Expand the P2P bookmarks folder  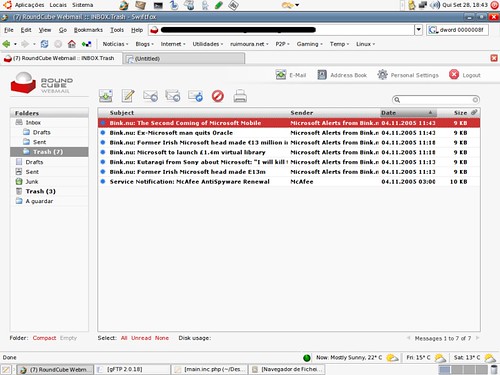pos(282,44)
